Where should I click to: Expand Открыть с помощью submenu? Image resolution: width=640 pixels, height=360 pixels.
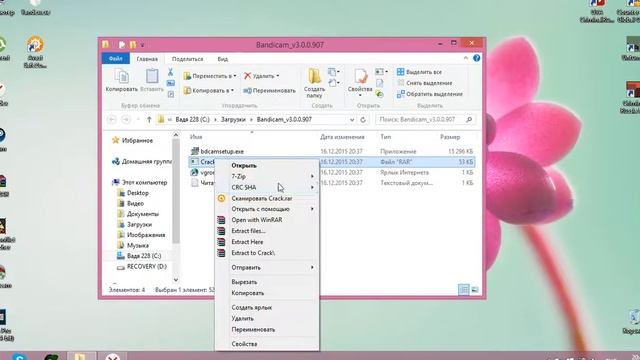(267, 209)
